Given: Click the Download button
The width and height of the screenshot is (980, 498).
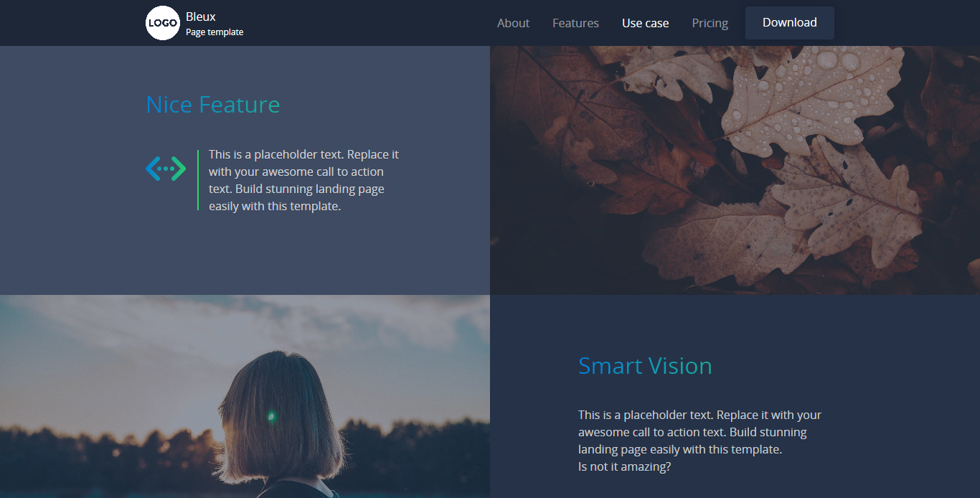Looking at the screenshot, I should coord(789,23).
